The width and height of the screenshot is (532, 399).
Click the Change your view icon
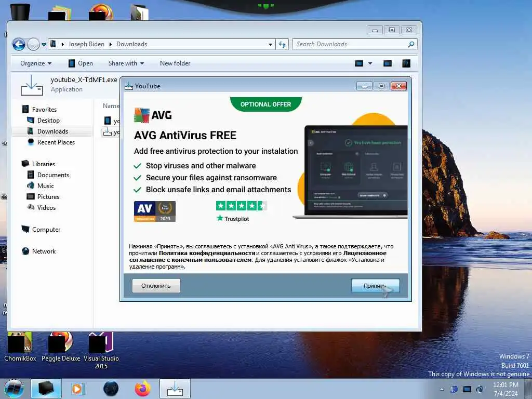point(359,63)
